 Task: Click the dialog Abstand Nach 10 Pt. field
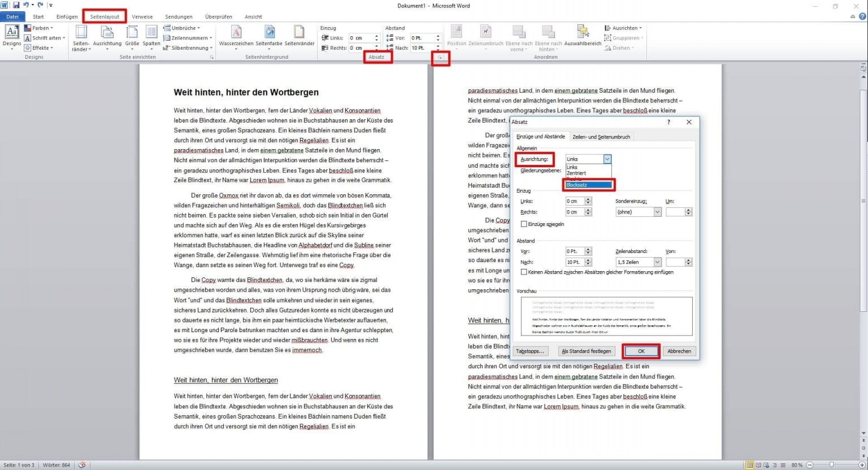[x=575, y=262]
